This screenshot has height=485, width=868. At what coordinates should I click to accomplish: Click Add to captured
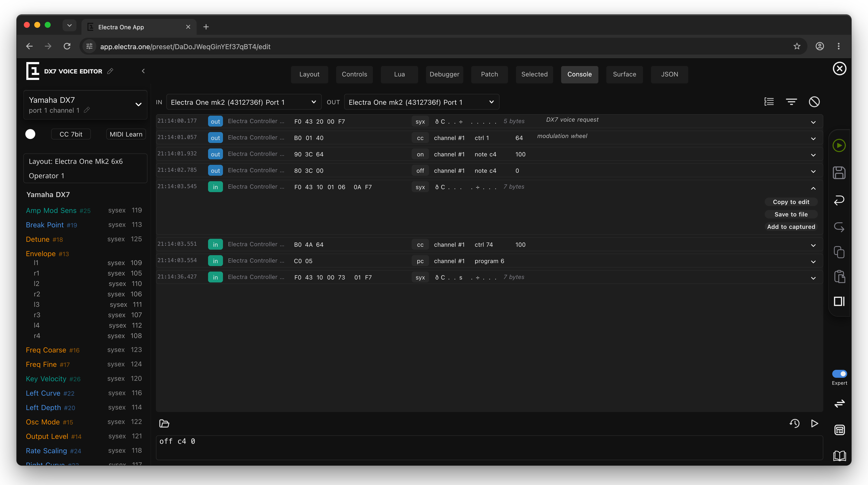pyautogui.click(x=791, y=227)
